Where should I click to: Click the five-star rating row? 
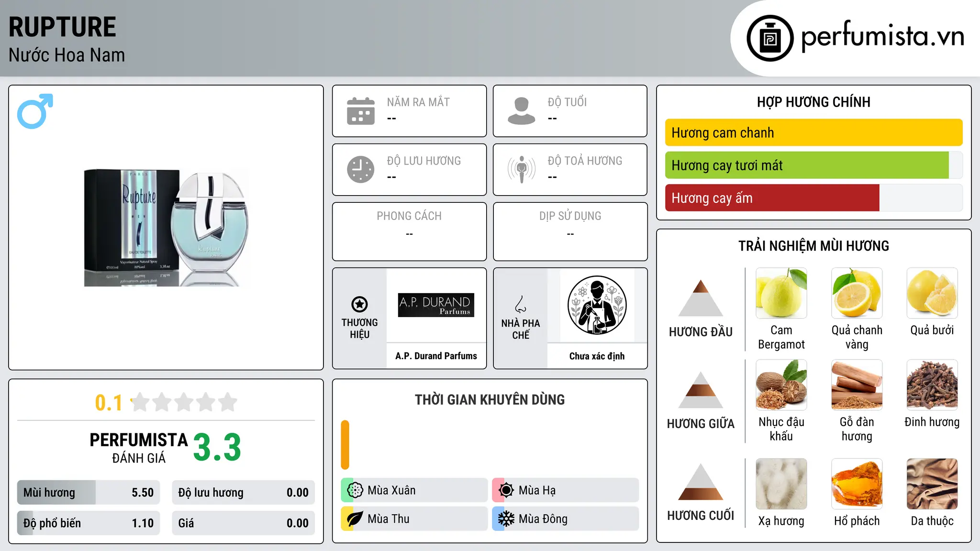[184, 402]
